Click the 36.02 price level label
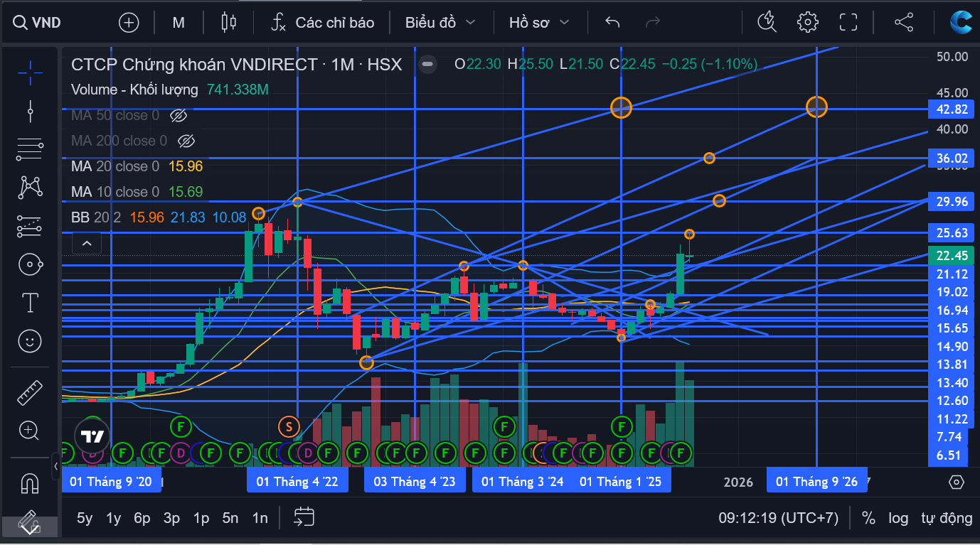This screenshot has height=545, width=980. (952, 158)
